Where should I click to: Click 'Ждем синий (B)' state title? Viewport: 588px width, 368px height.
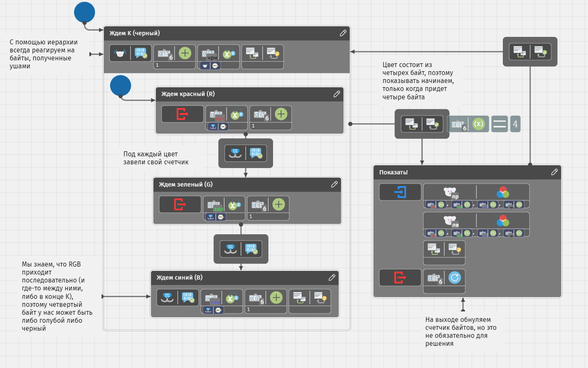180,277
